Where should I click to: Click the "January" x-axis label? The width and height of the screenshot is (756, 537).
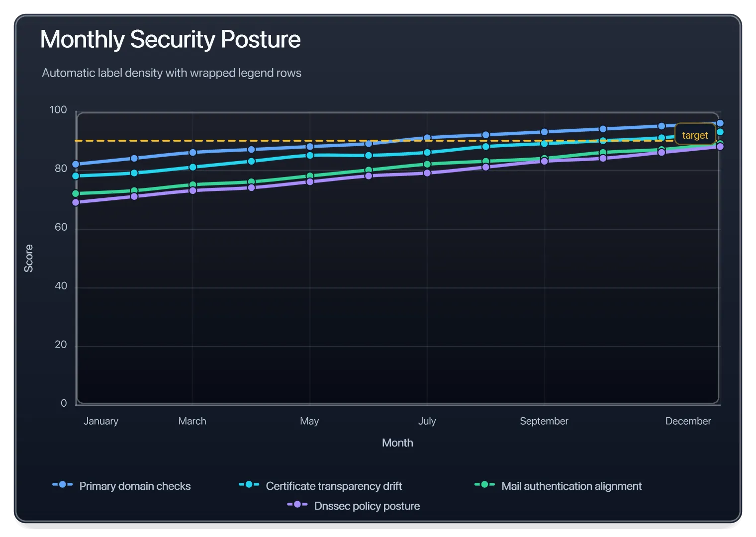point(101,421)
